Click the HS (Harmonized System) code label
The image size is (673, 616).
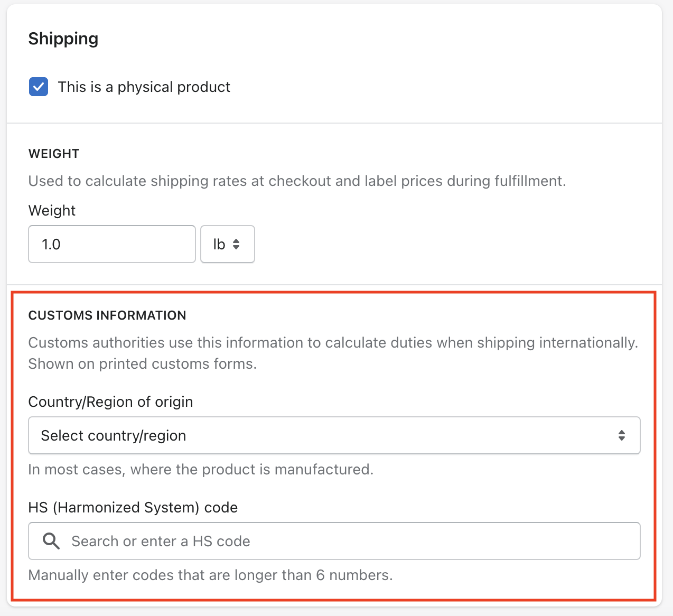point(133,507)
